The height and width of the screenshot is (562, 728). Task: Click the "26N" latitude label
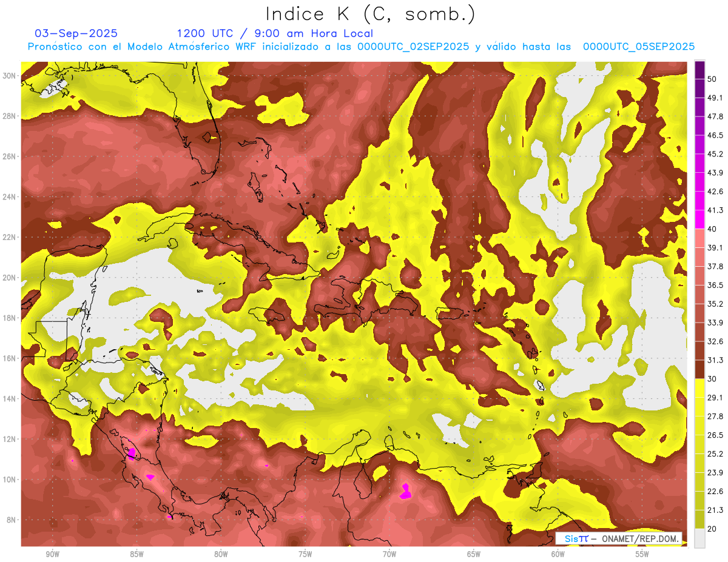click(10, 156)
